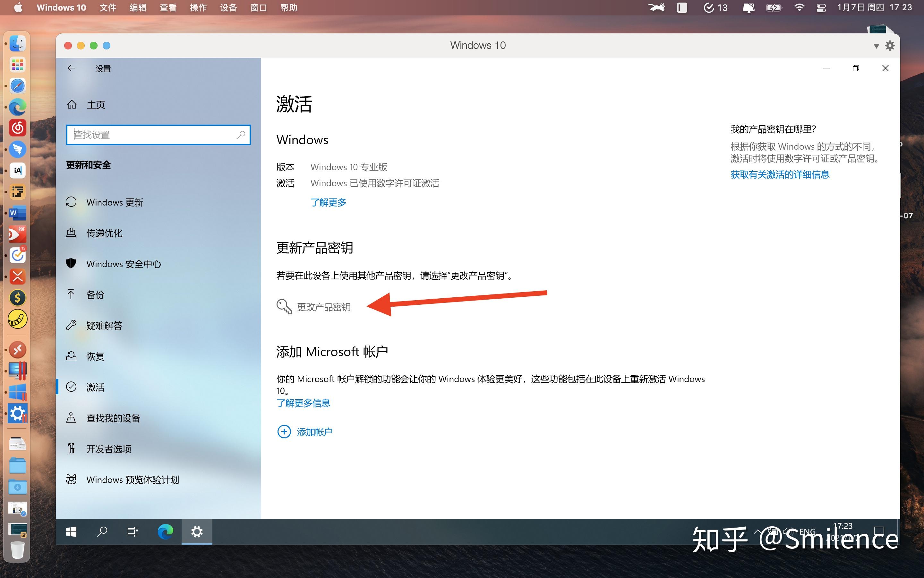This screenshot has height=578, width=924.
Task: Open the XMind red X icon in Dock
Action: [18, 276]
